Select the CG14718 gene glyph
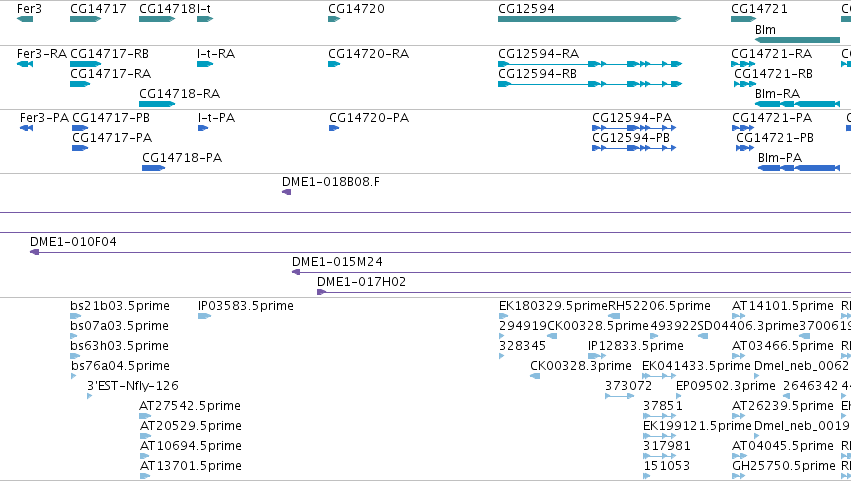The width and height of the screenshot is (851, 481). (x=157, y=19)
